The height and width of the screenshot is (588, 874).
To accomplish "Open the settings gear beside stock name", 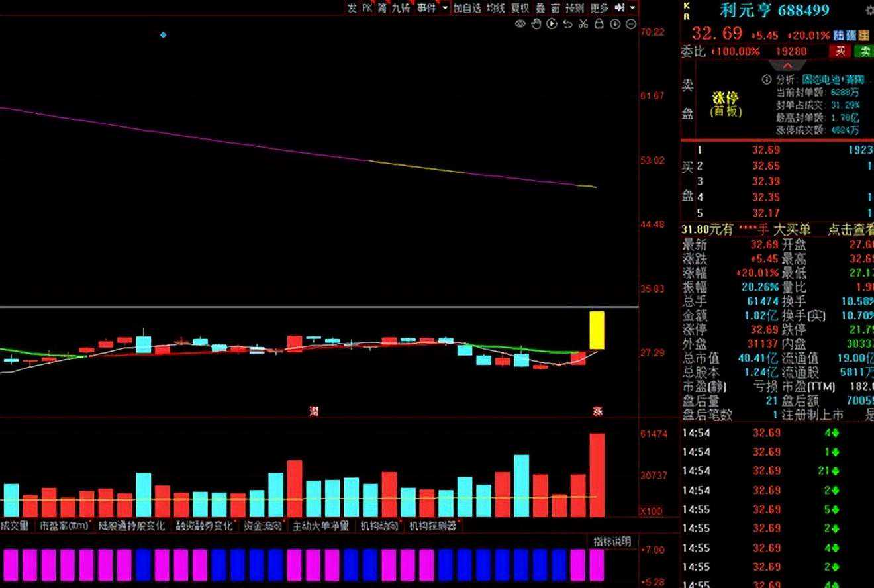I will tap(869, 11).
